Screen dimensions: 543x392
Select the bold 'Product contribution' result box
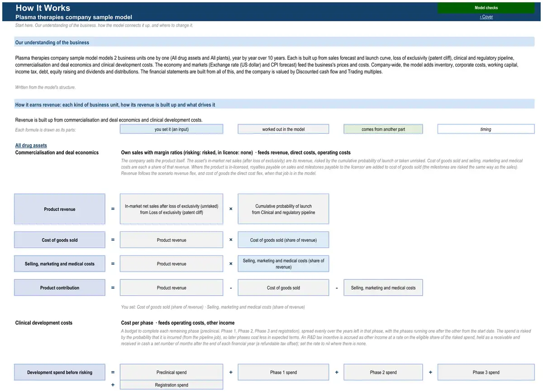60,288
